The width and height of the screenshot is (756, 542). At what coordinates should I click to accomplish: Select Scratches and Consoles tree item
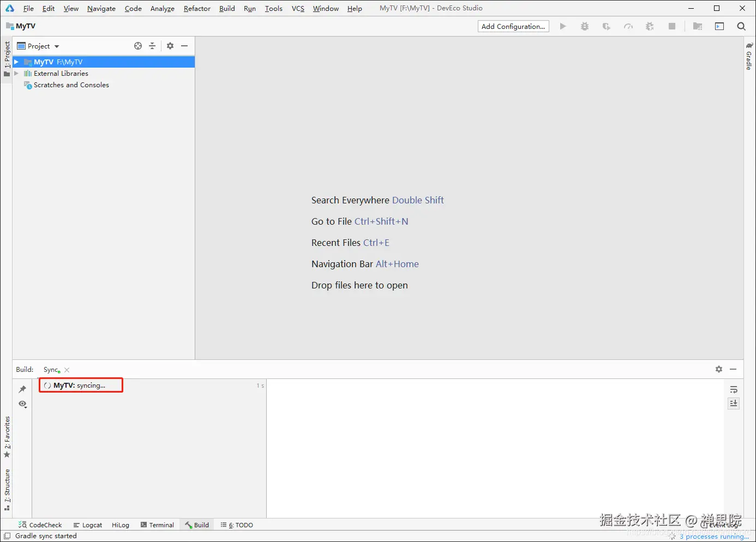(71, 85)
